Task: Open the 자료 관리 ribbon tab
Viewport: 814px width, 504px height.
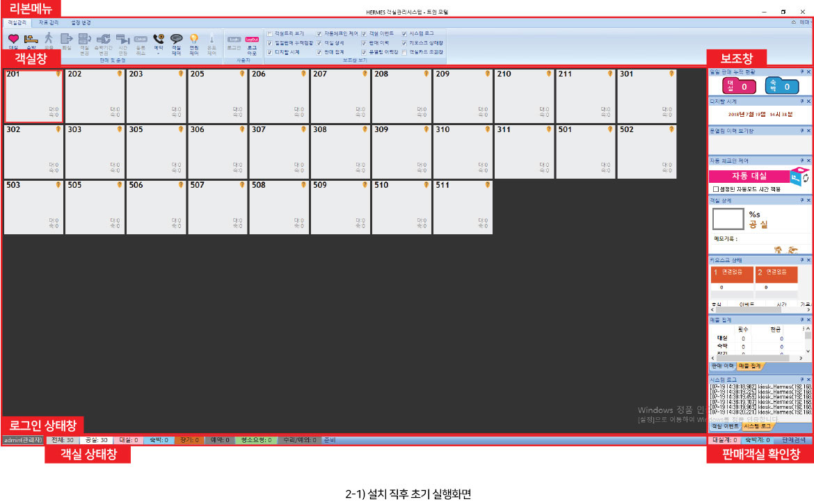Action: (49, 23)
